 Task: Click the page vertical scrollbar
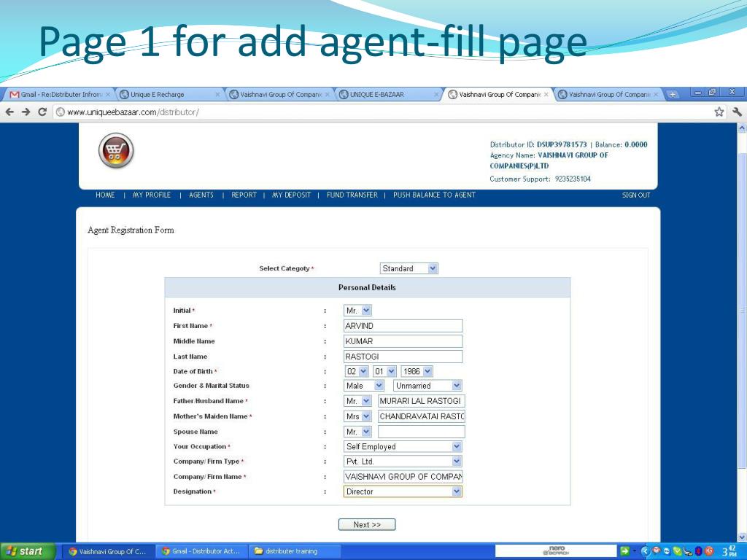click(x=742, y=309)
